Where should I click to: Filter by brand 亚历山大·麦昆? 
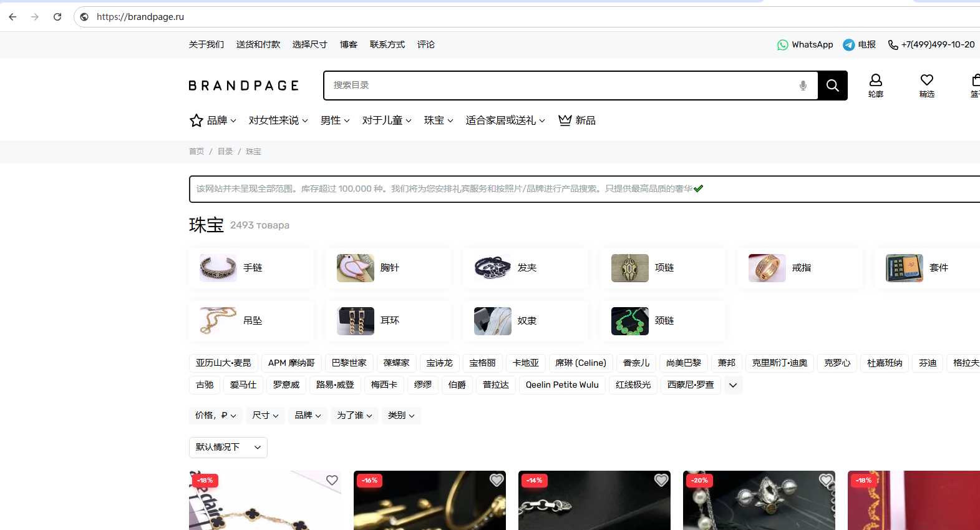(x=223, y=363)
